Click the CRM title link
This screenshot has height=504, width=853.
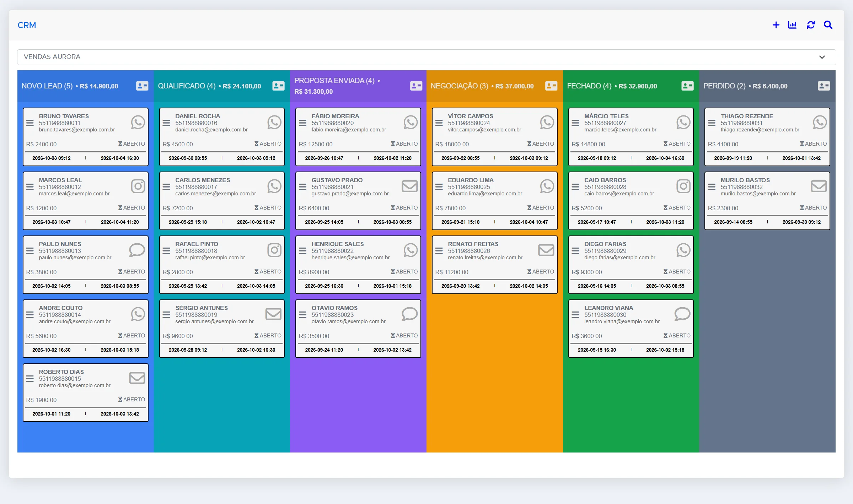coord(27,25)
